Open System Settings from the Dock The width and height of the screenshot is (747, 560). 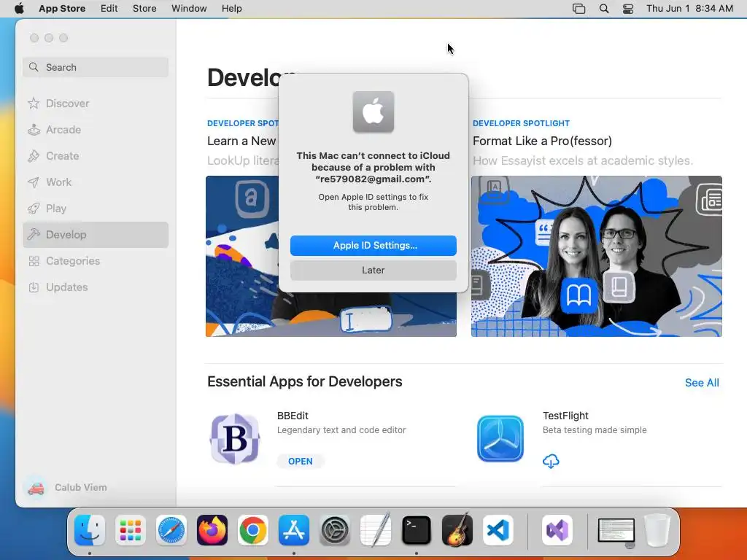tap(334, 530)
